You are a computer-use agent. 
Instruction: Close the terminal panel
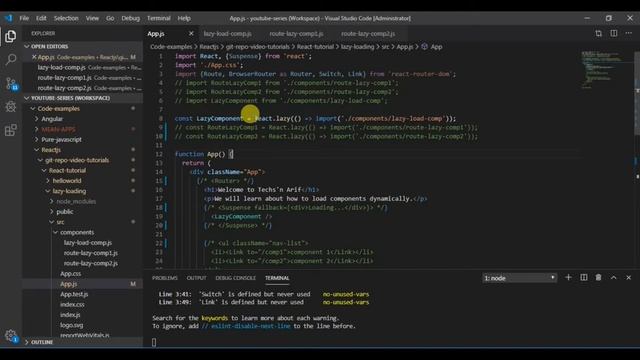[x=629, y=278]
